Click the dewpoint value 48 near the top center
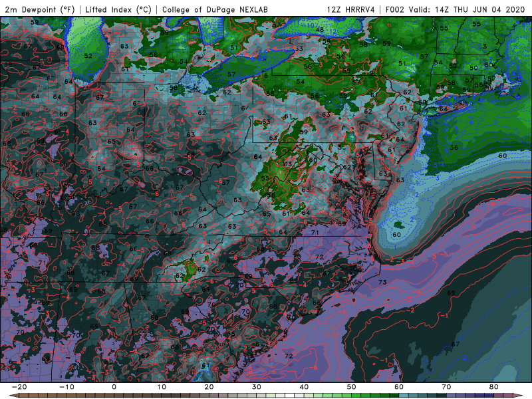The image size is (532, 399). [x=320, y=29]
